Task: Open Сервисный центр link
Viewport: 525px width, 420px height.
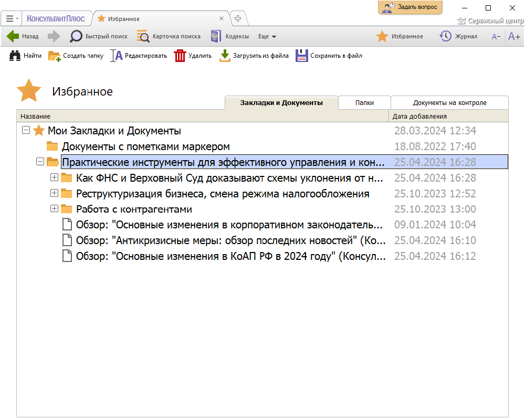Action: (490, 21)
